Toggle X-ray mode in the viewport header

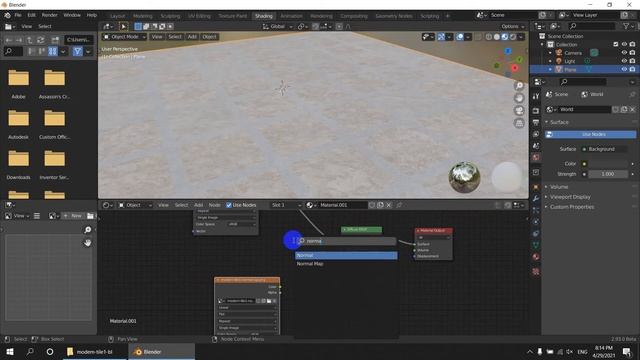pos(478,37)
